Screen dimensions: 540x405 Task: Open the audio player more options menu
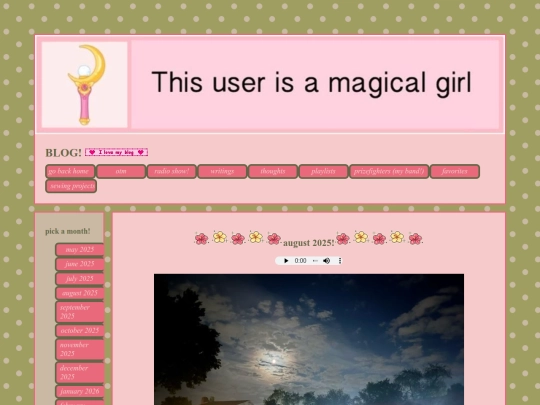[x=340, y=261]
